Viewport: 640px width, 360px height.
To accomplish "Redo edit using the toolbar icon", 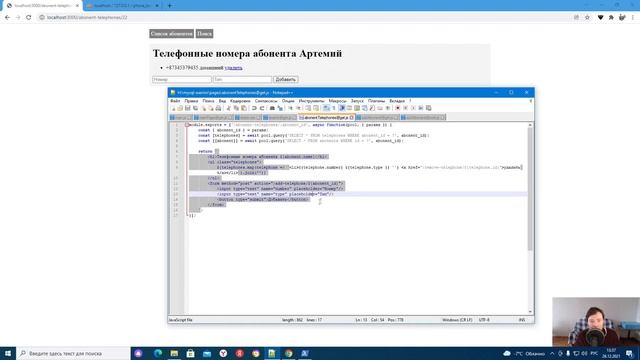I will click(262, 108).
